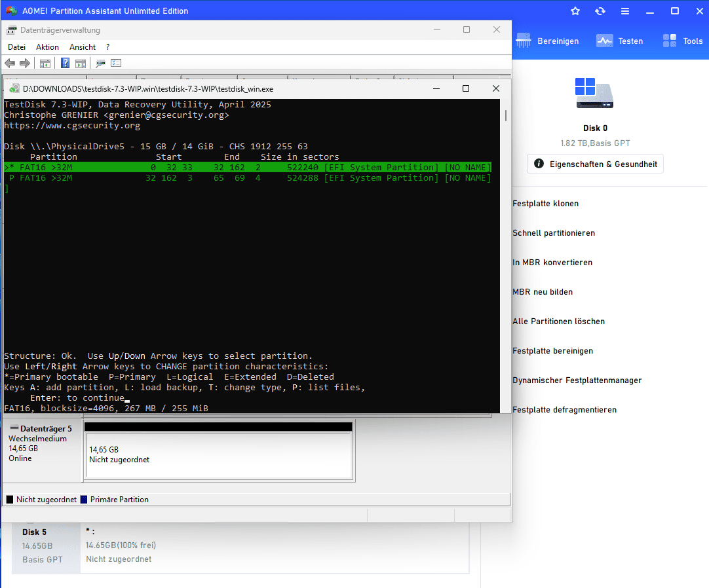Image resolution: width=709 pixels, height=588 pixels.
Task: Click the Testen label in AOMEI toolbar
Action: 630,41
